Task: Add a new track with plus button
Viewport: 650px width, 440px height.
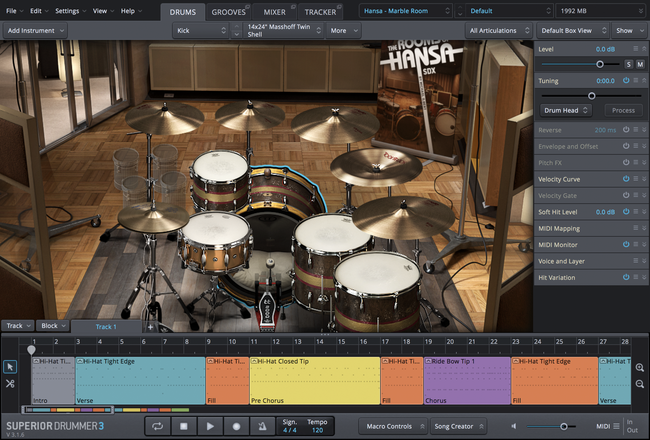Action: (x=150, y=327)
